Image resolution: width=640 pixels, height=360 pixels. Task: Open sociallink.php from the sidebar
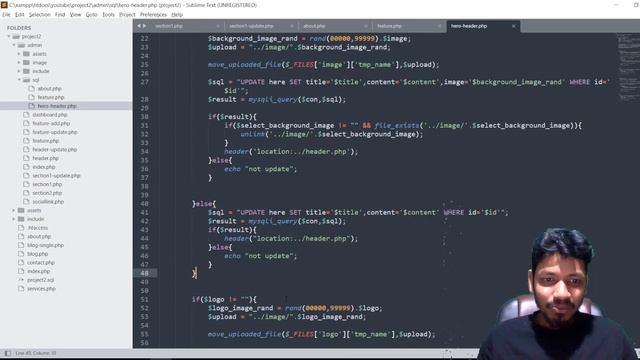click(x=48, y=202)
